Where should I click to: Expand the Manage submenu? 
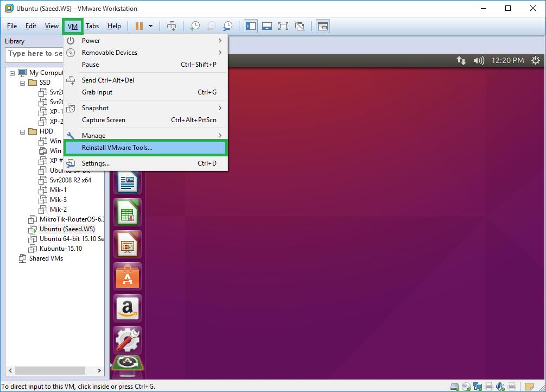click(145, 135)
